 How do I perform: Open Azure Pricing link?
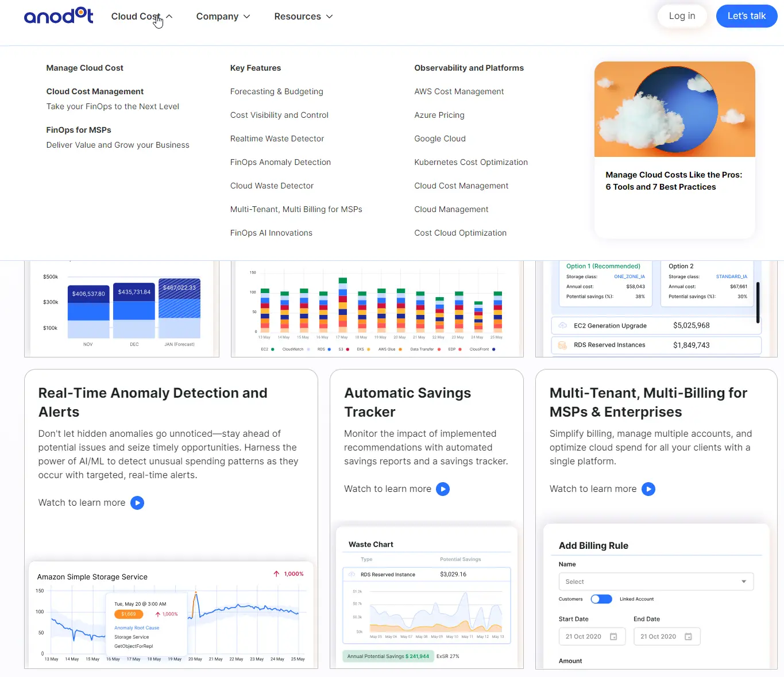[439, 115]
